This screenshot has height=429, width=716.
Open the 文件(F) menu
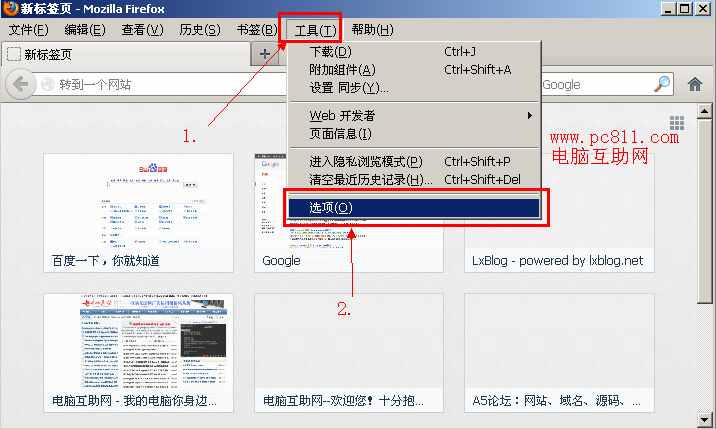[28, 30]
